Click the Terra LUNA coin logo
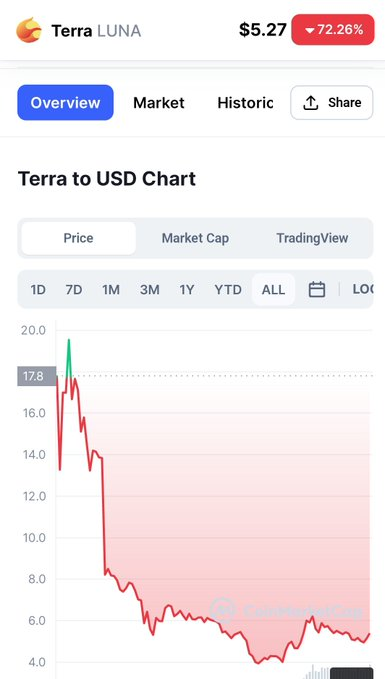Viewport: 385px width, 679px height. pyautogui.click(x=29, y=30)
